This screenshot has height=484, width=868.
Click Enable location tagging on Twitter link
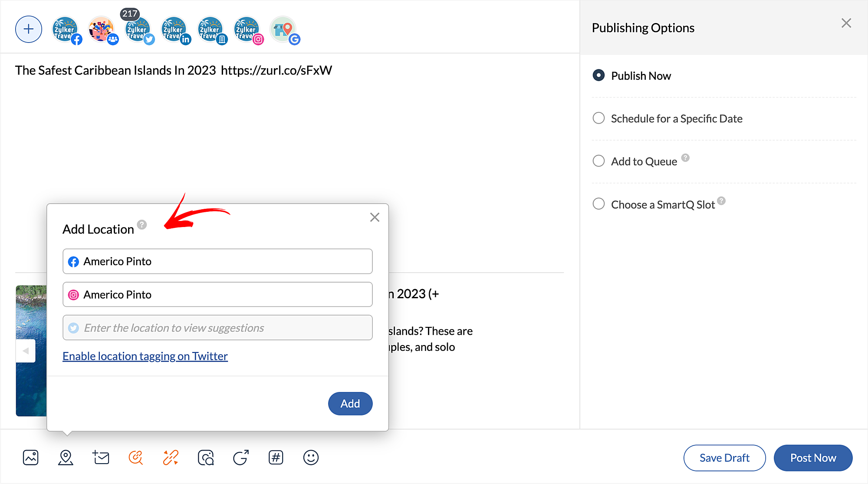(145, 356)
